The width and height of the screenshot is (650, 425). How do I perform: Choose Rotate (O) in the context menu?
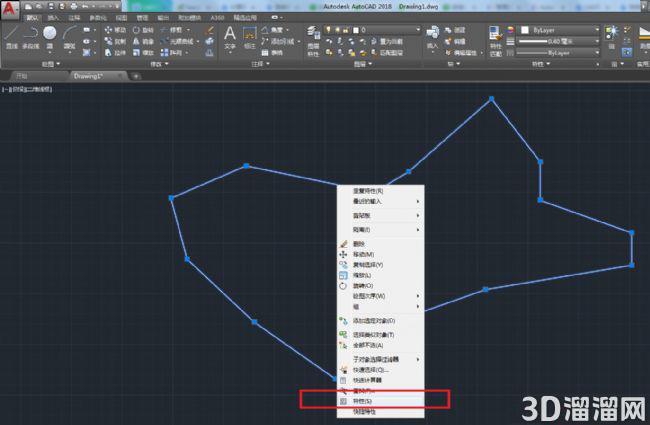pos(381,286)
